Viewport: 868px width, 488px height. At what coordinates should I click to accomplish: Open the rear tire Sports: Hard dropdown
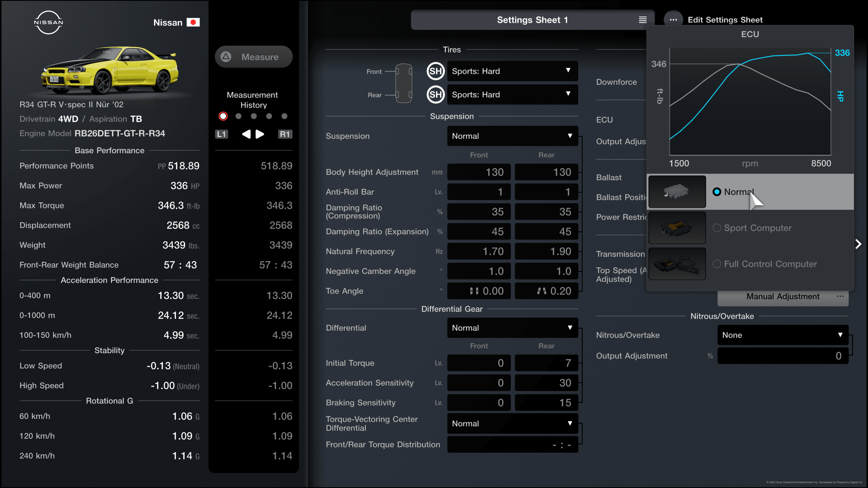[x=512, y=95]
